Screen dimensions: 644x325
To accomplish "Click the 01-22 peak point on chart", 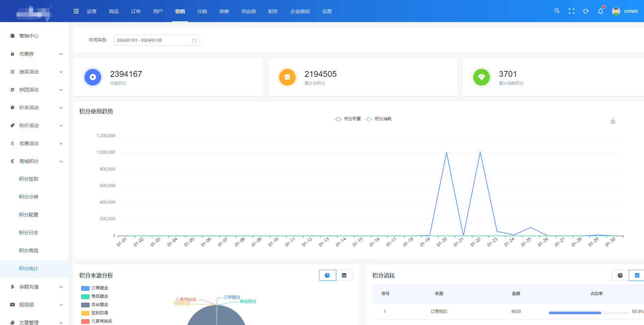I will point(480,152).
